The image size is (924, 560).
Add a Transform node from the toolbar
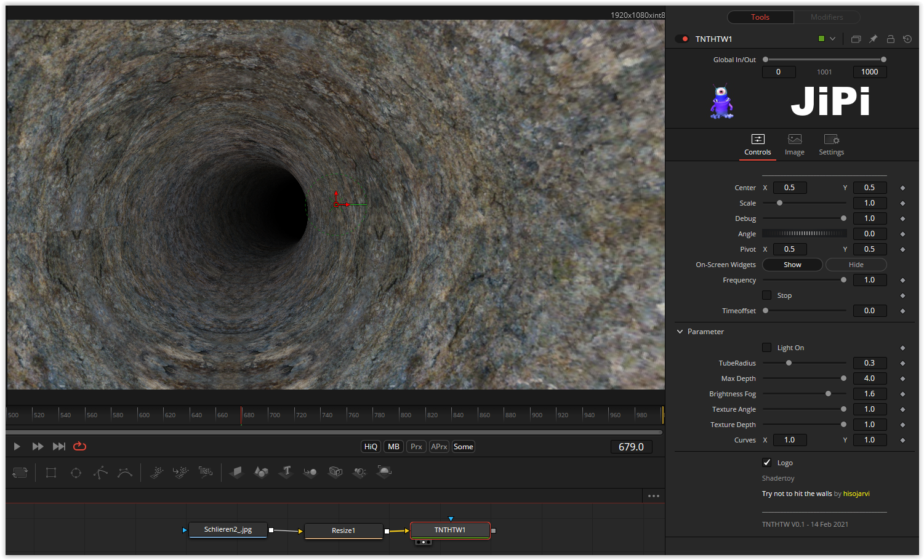[20, 473]
